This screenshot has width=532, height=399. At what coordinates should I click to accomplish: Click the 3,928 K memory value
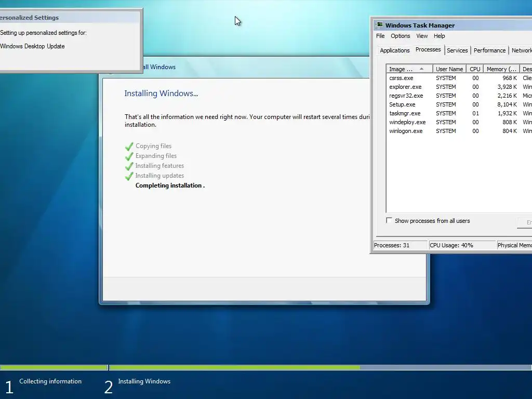[x=507, y=87]
